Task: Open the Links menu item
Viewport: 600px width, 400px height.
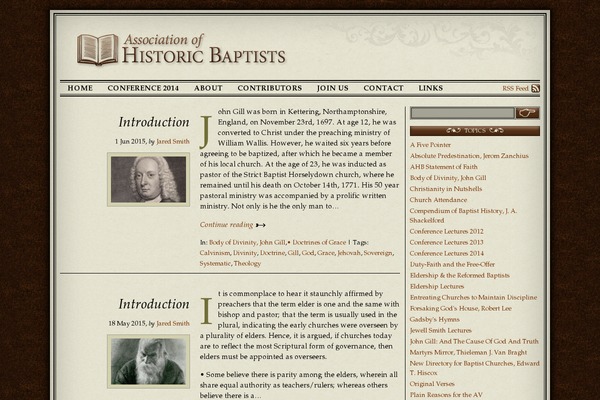Action: pos(430,88)
